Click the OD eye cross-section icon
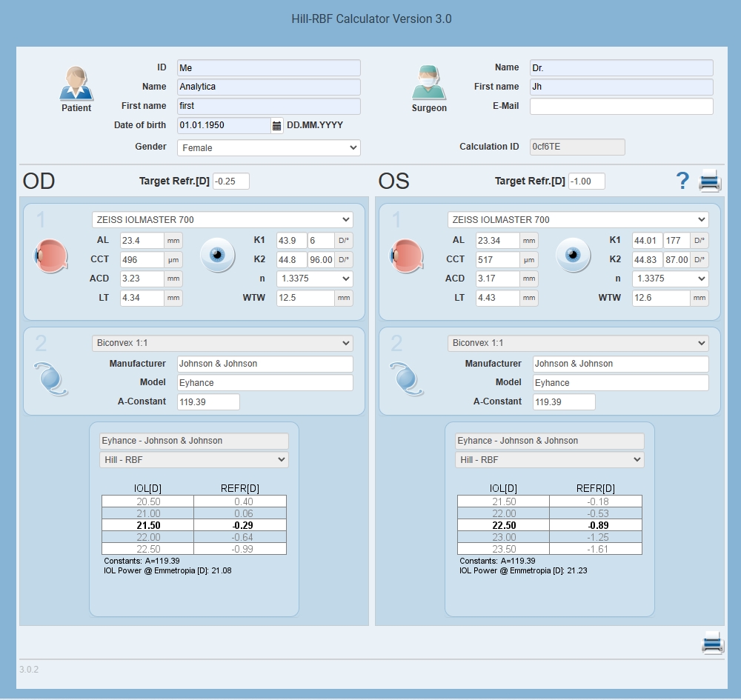 tap(50, 256)
